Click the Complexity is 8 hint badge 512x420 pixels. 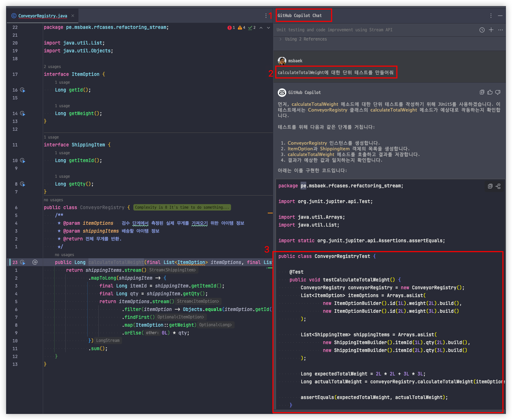pyautogui.click(x=182, y=207)
